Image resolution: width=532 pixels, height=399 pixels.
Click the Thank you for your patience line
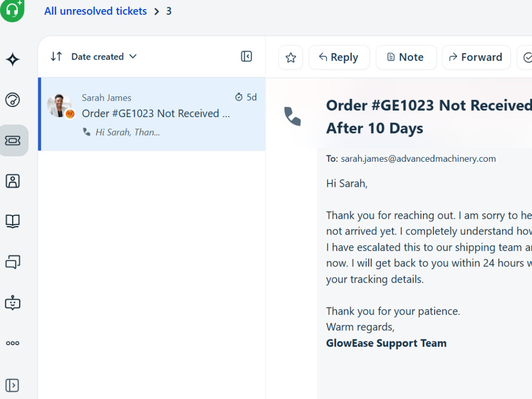click(393, 311)
